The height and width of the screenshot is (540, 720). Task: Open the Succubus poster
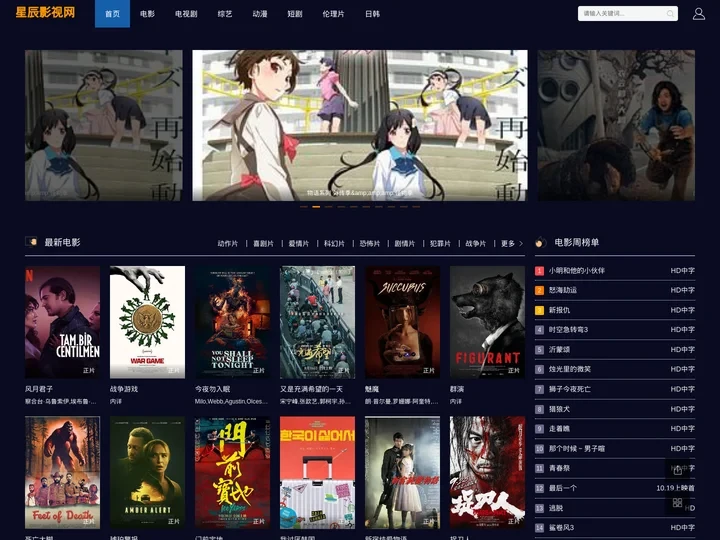(x=402, y=322)
